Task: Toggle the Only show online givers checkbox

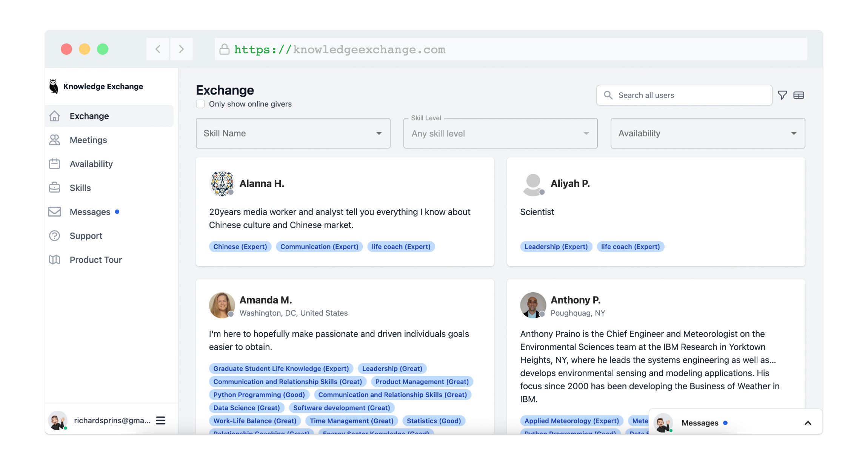Action: [x=201, y=104]
